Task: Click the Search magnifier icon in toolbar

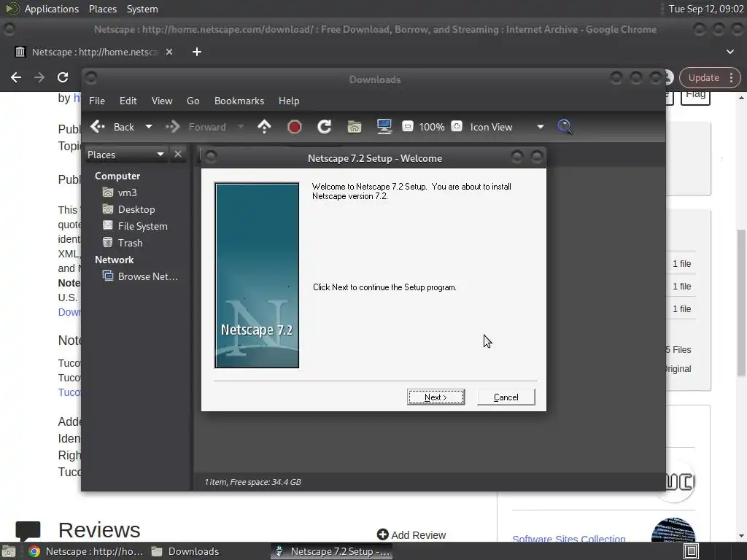Action: [x=565, y=127]
